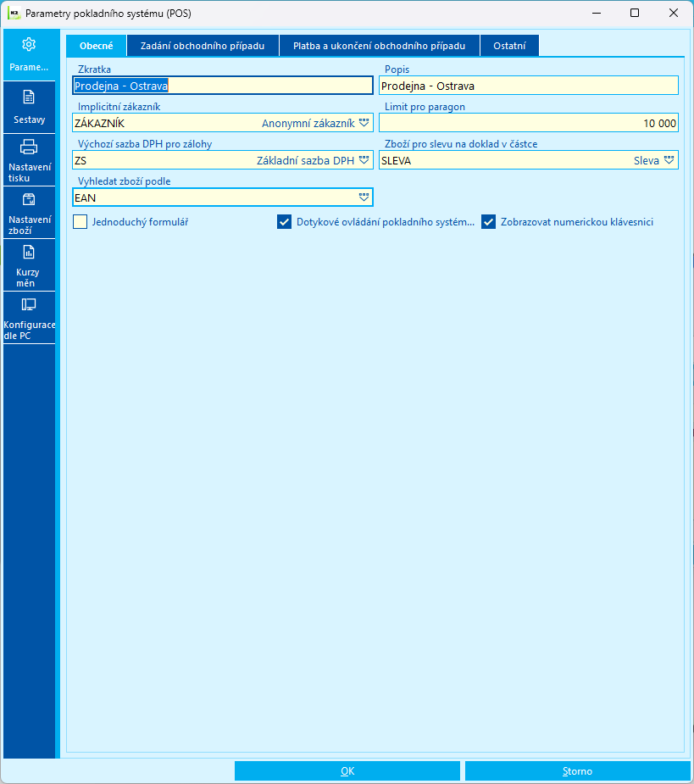Switch to Zadání obchodního případu tab
The width and height of the screenshot is (694, 784).
tap(203, 46)
